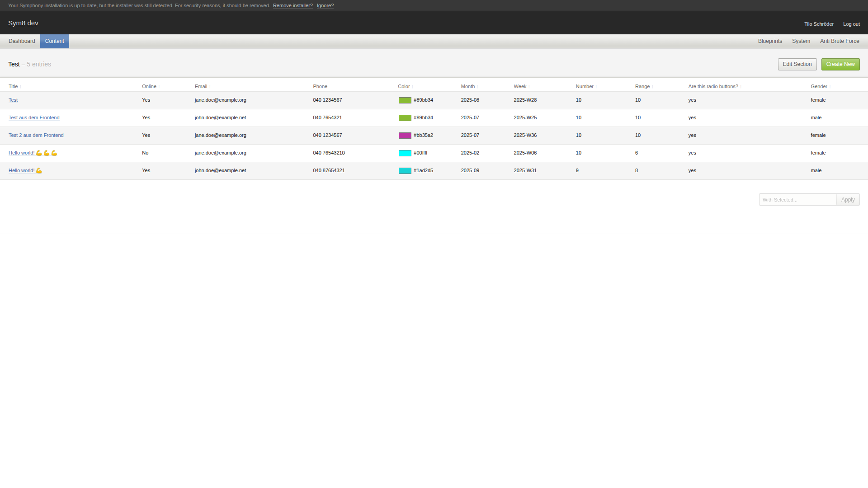Sort entries by Color column
Screen dimensions: 868x488
(404, 86)
